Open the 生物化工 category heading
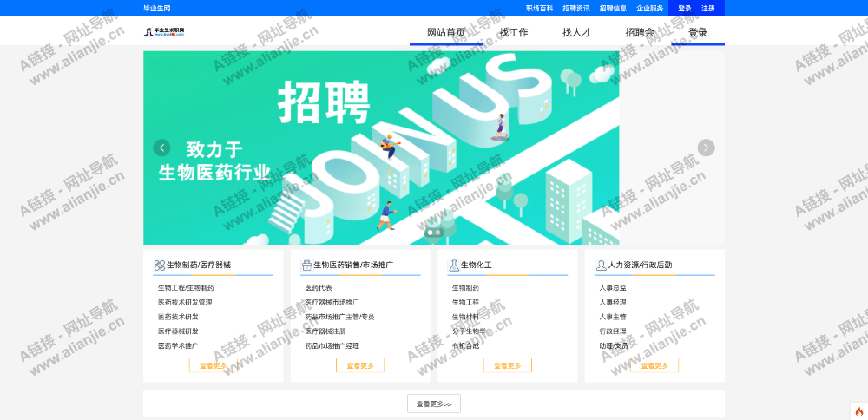 click(x=477, y=265)
